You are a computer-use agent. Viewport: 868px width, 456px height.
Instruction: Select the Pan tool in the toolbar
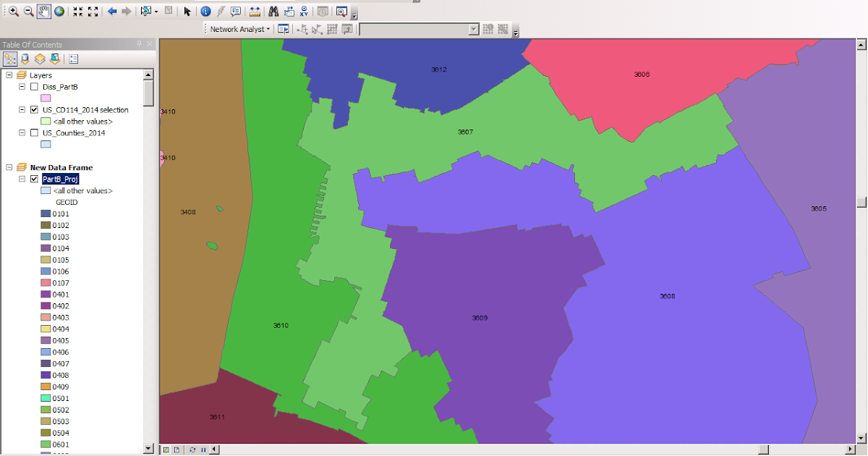pos(43,12)
